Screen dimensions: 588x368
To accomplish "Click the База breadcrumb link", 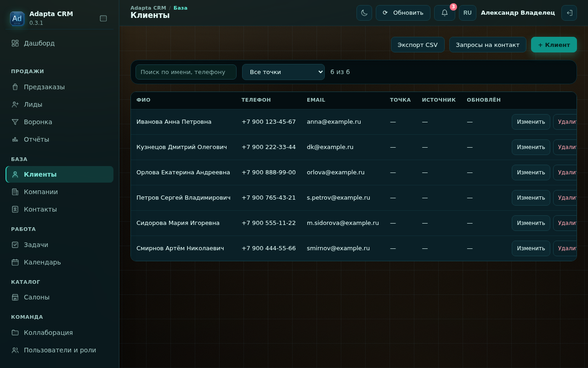I will click(181, 8).
